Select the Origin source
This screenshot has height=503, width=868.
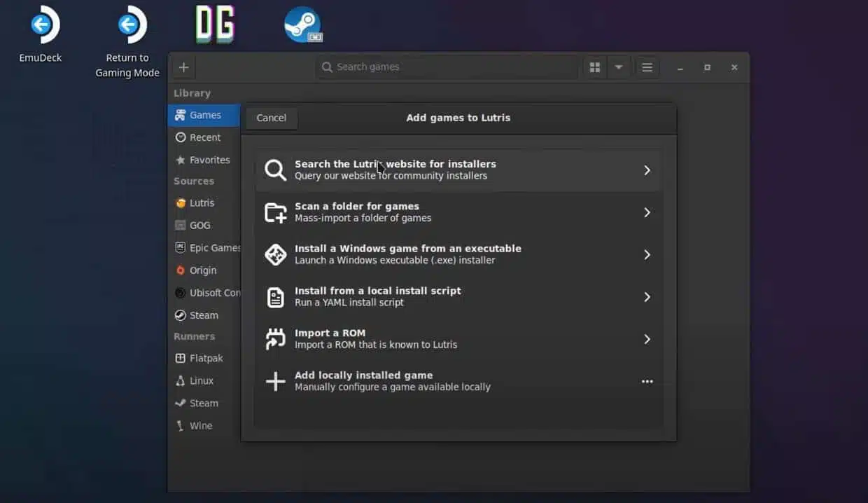204,270
